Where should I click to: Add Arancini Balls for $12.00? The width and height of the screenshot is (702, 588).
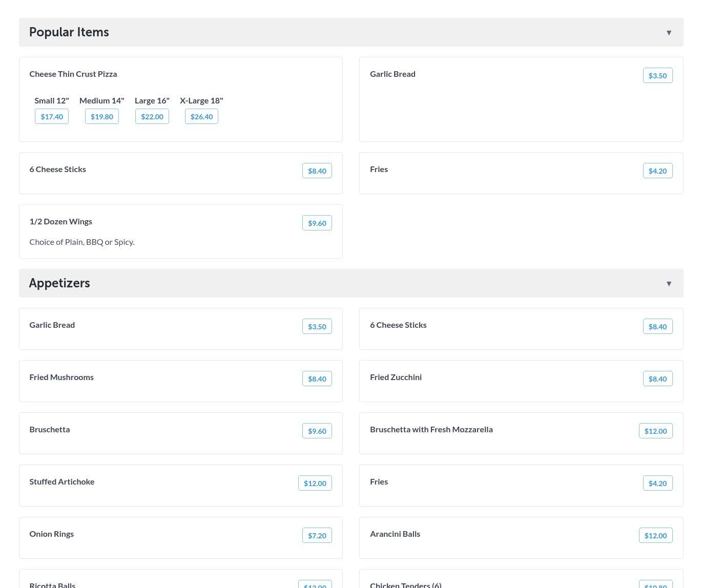[655, 536]
